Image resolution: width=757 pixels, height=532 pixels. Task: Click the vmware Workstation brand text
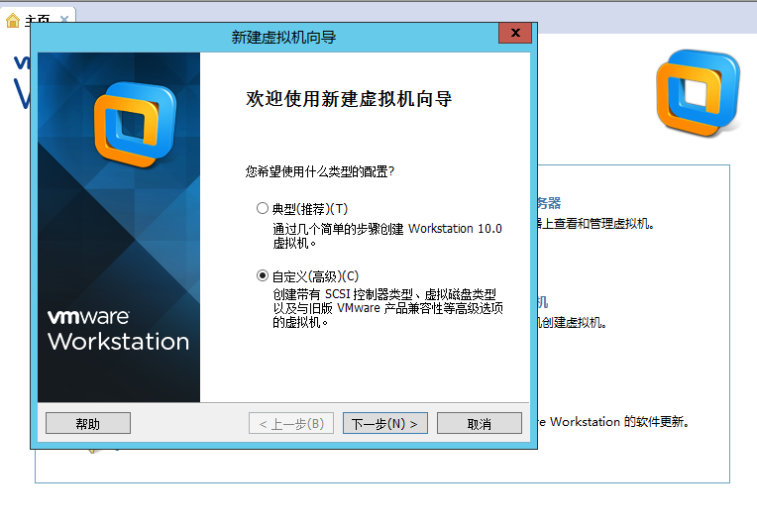point(118,330)
